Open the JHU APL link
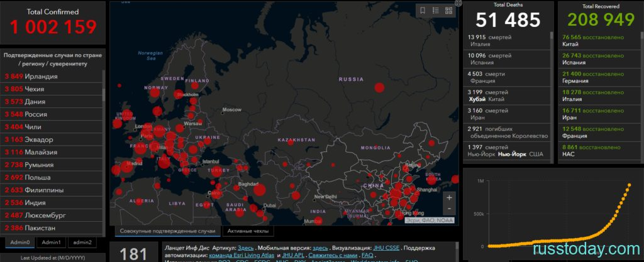Screen dimensions: 644x262 [x=293, y=255]
